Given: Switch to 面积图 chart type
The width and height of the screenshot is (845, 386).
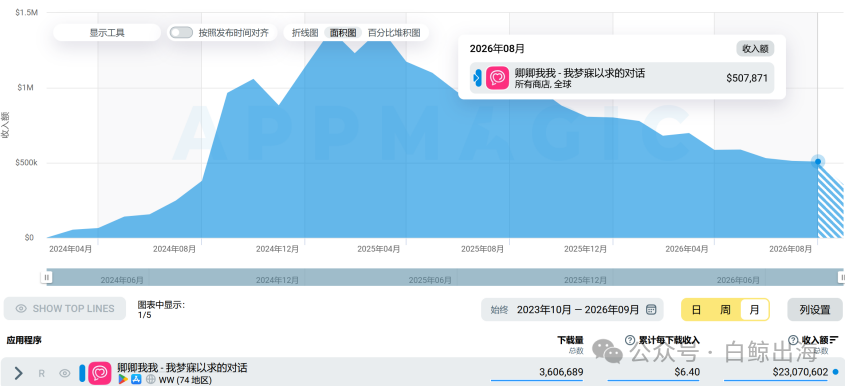Looking at the screenshot, I should coord(343,32).
